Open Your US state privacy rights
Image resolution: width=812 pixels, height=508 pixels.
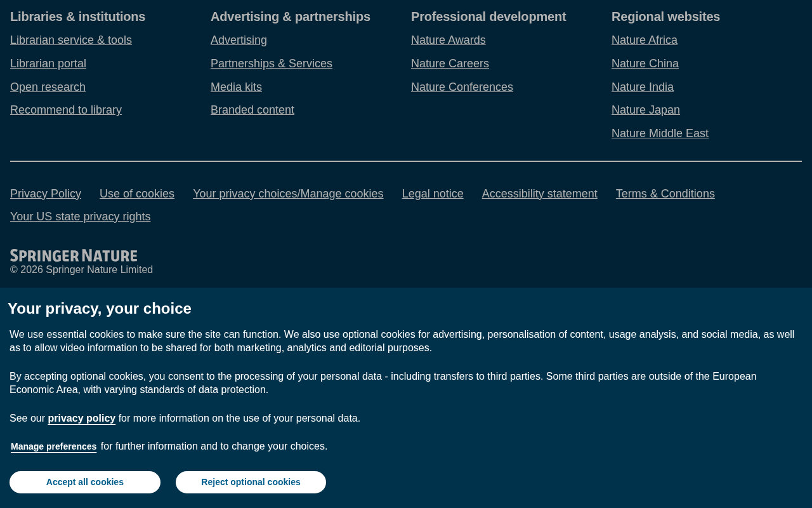pyautogui.click(x=81, y=217)
